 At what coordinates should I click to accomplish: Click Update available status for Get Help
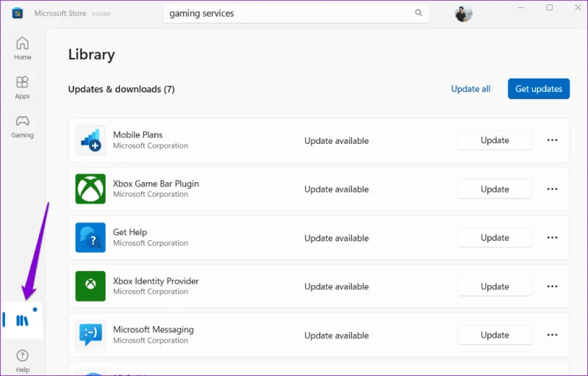(x=337, y=238)
